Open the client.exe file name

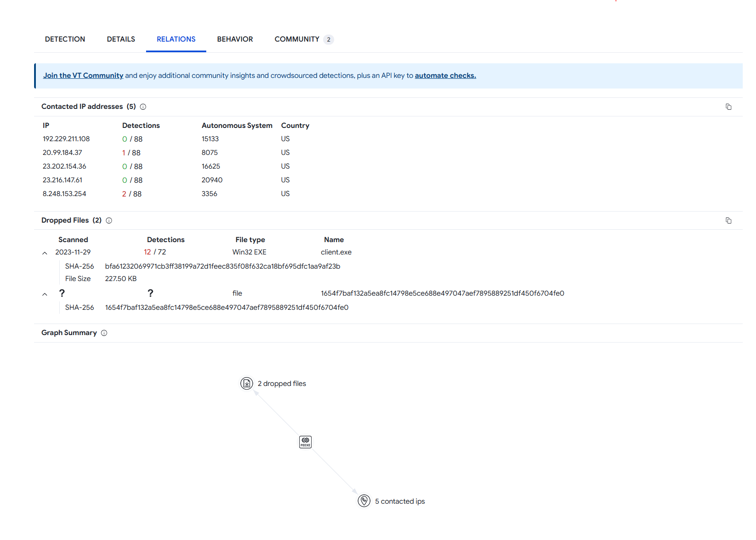click(x=336, y=252)
